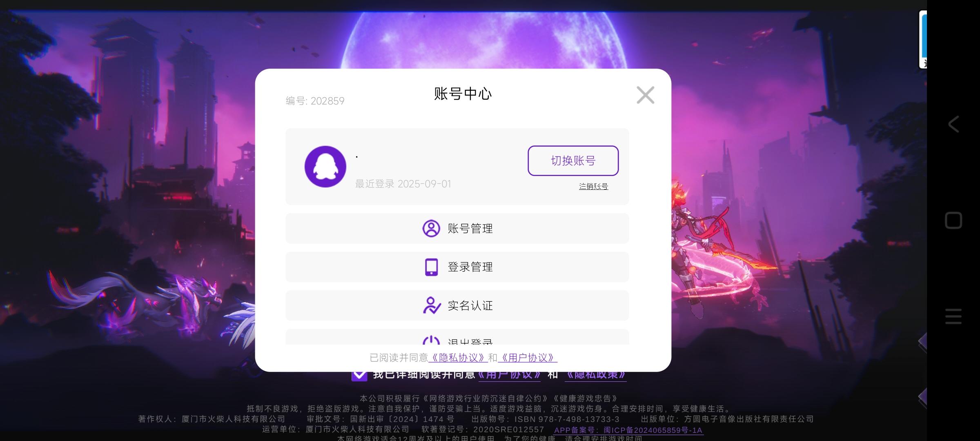This screenshot has height=441, width=980.
Task: Open the APP备案号 闽ICP备 link
Action: coord(628,430)
